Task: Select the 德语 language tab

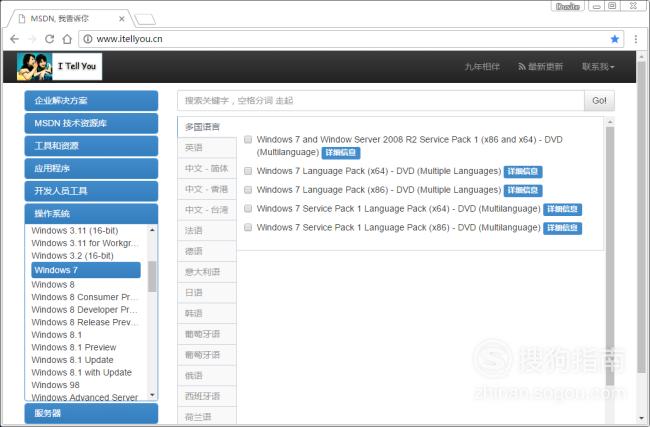Action: click(206, 251)
